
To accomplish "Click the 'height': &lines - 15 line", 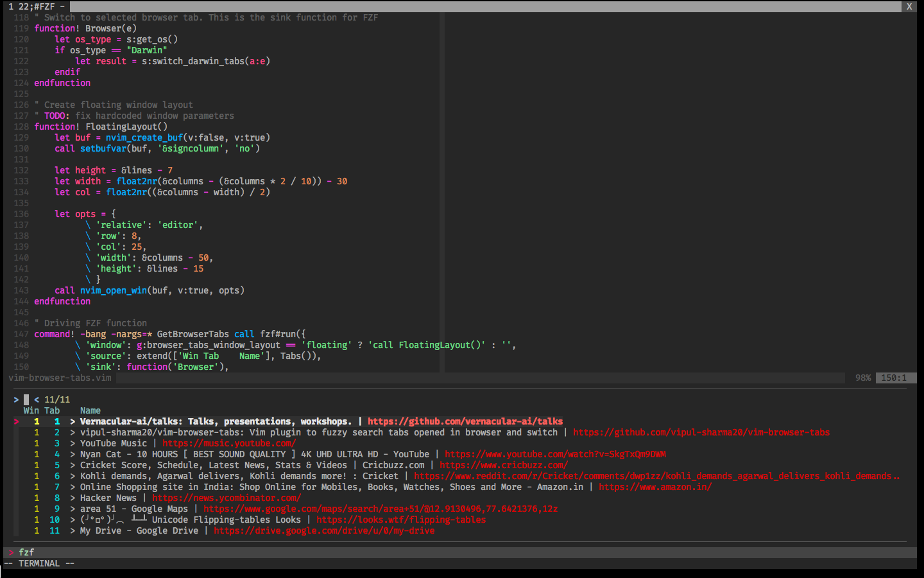I will point(144,268).
